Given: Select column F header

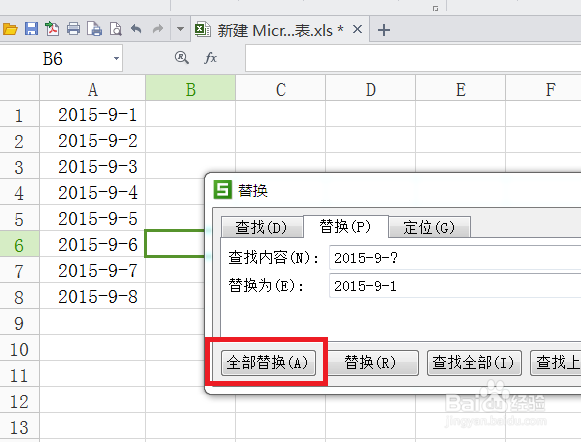Looking at the screenshot, I should tap(544, 89).
